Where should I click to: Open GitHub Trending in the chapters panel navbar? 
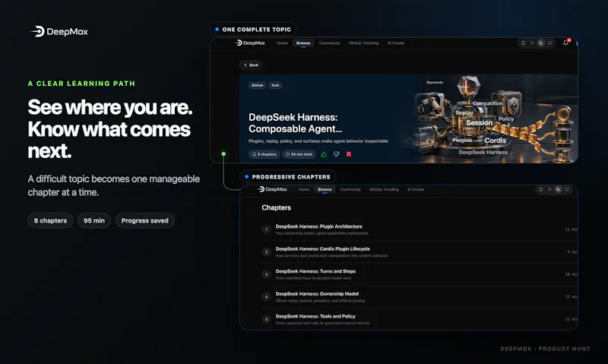384,189
